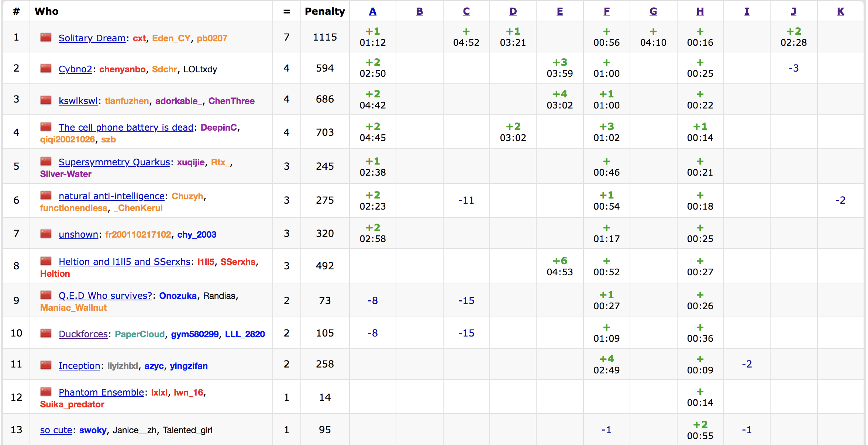Open problem F column header link
Viewport: 868px width, 445px height.
point(606,11)
